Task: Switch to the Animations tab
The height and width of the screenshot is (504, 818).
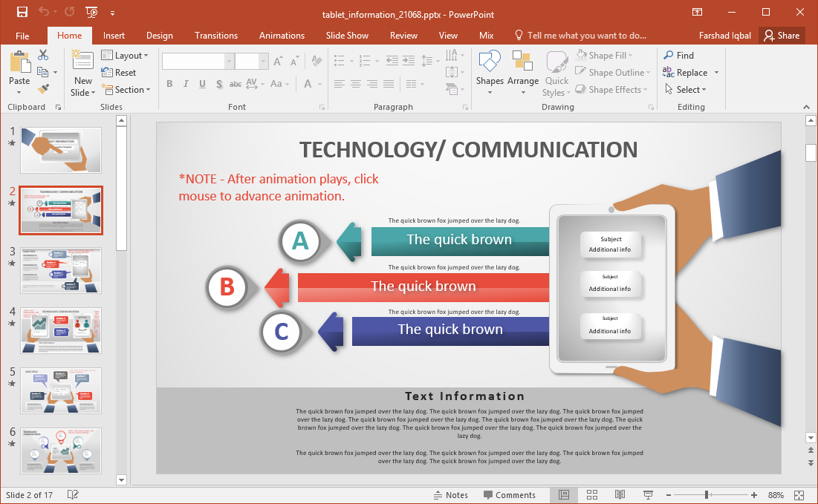Action: pyautogui.click(x=282, y=35)
